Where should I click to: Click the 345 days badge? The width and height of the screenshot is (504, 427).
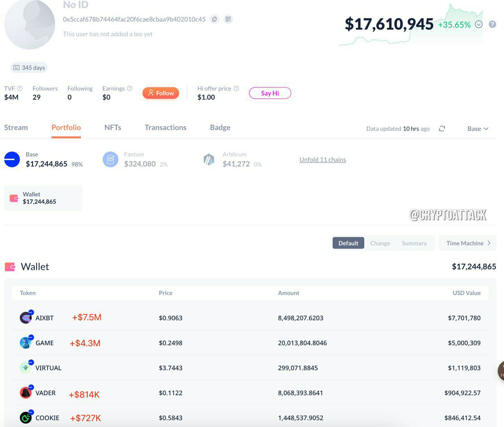tap(29, 68)
